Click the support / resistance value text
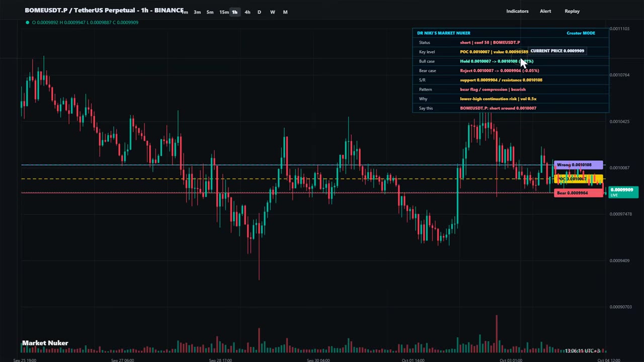This screenshot has width=644, height=362. (x=501, y=80)
